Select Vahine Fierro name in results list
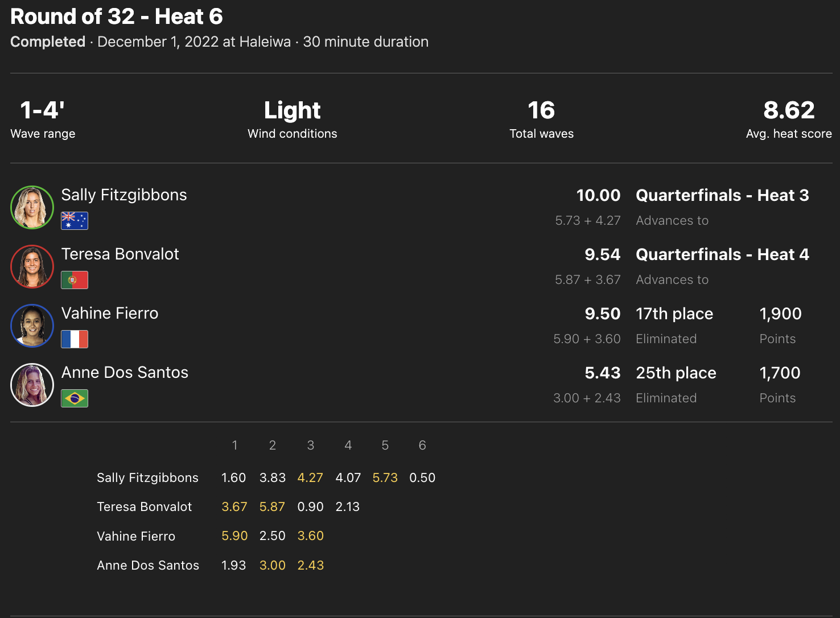 point(110,314)
